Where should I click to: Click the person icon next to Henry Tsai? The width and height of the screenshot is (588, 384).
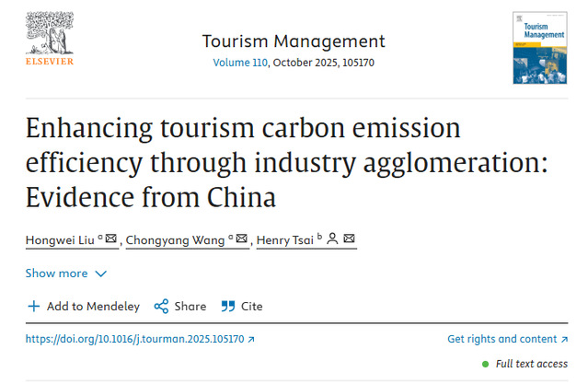332,239
